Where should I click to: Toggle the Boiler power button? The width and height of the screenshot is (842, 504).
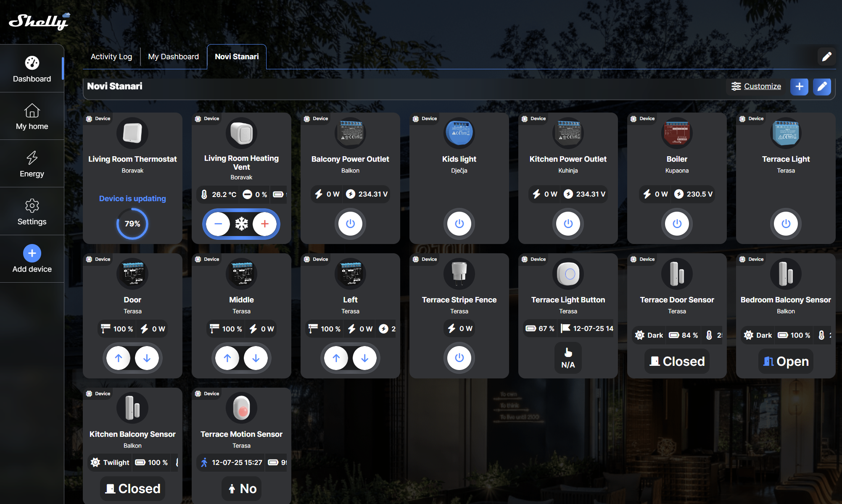pyautogui.click(x=677, y=223)
